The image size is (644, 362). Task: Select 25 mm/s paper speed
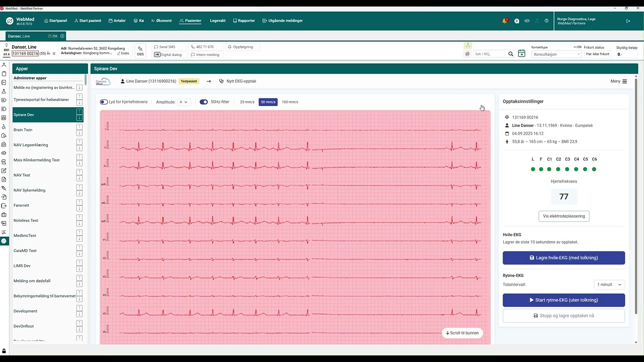247,102
